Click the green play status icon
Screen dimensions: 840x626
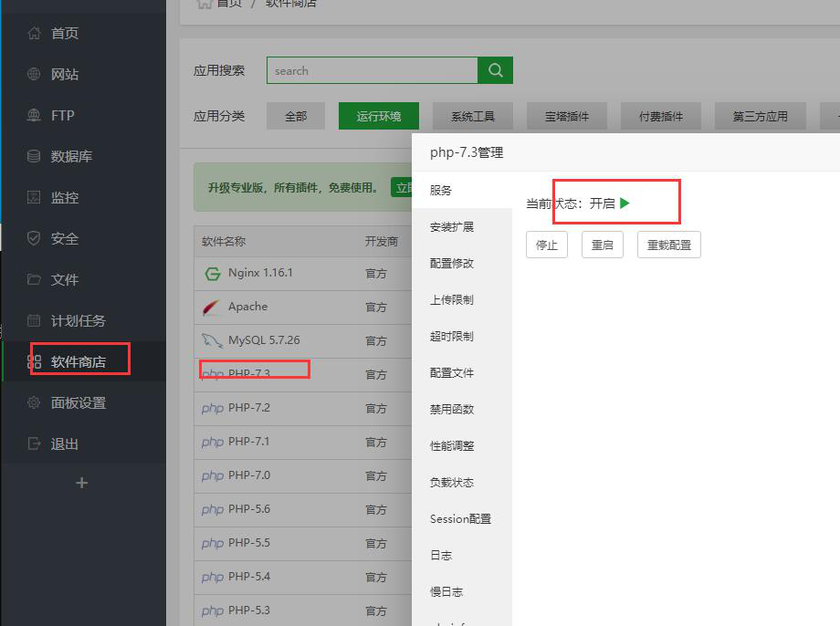coord(625,203)
